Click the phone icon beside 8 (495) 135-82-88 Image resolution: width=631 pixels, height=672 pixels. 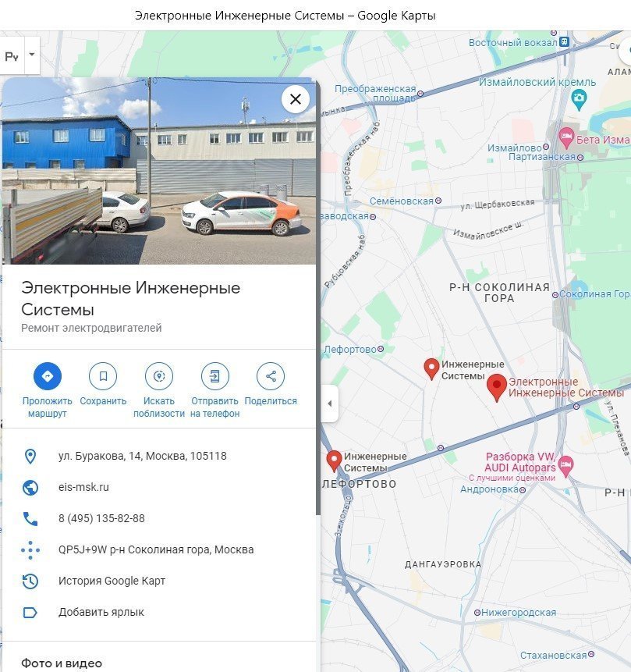(x=30, y=518)
